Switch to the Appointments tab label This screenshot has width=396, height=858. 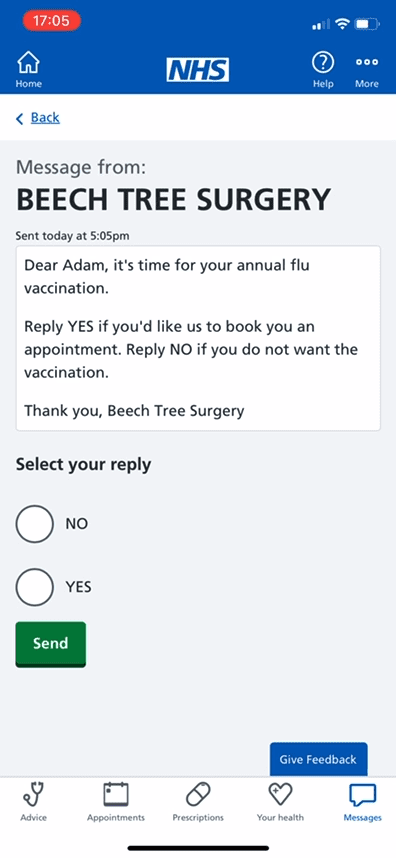[x=116, y=818]
